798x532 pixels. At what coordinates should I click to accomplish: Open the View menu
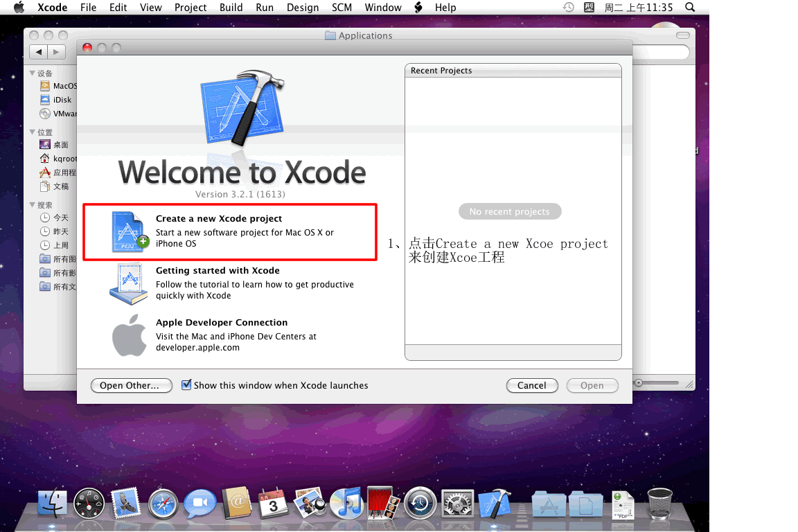(x=150, y=7)
